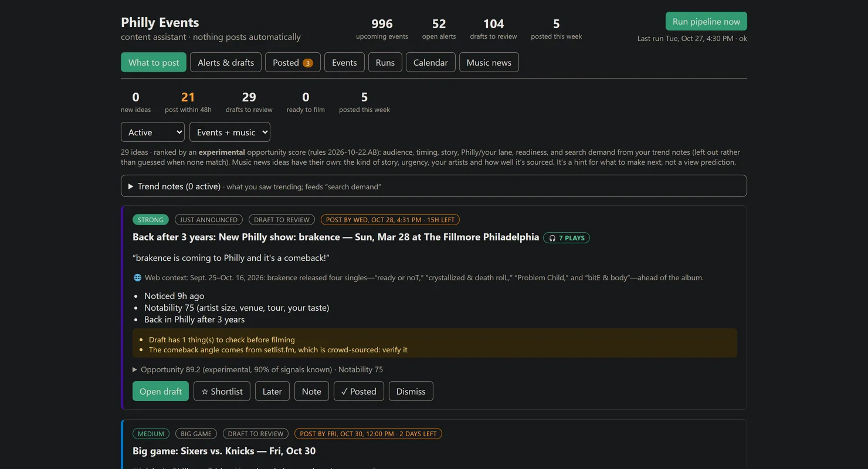Open the Runs tab
The image size is (868, 469).
click(385, 62)
